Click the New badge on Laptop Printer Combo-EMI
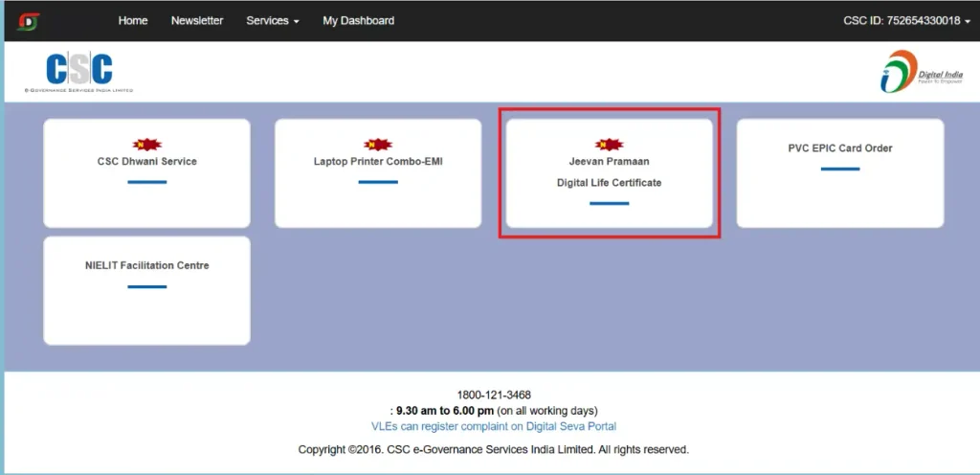This screenshot has width=980, height=475. click(x=378, y=145)
